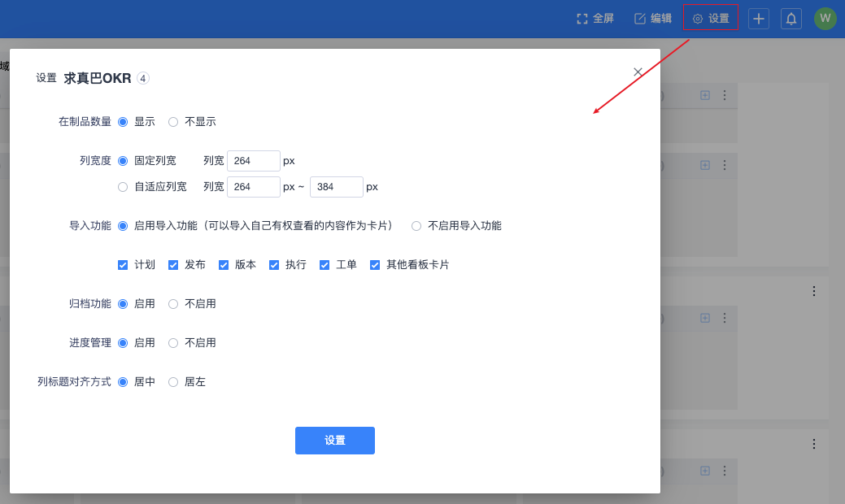The image size is (845, 504).
Task: Click the fixed column width 264 field
Action: tap(253, 161)
